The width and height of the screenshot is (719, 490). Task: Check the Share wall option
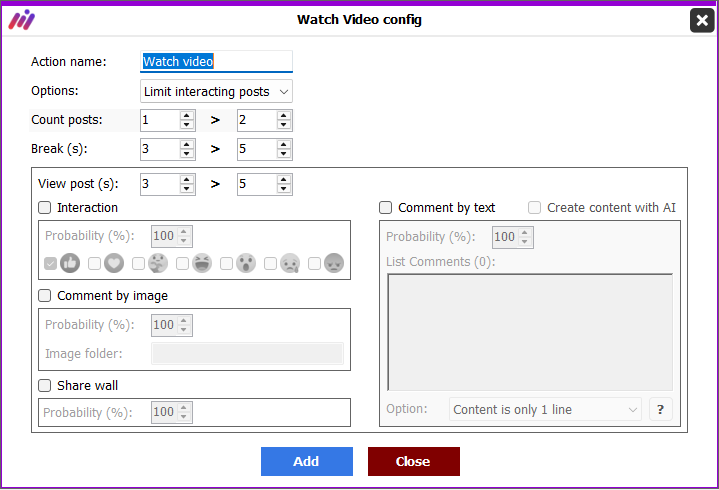point(44,385)
